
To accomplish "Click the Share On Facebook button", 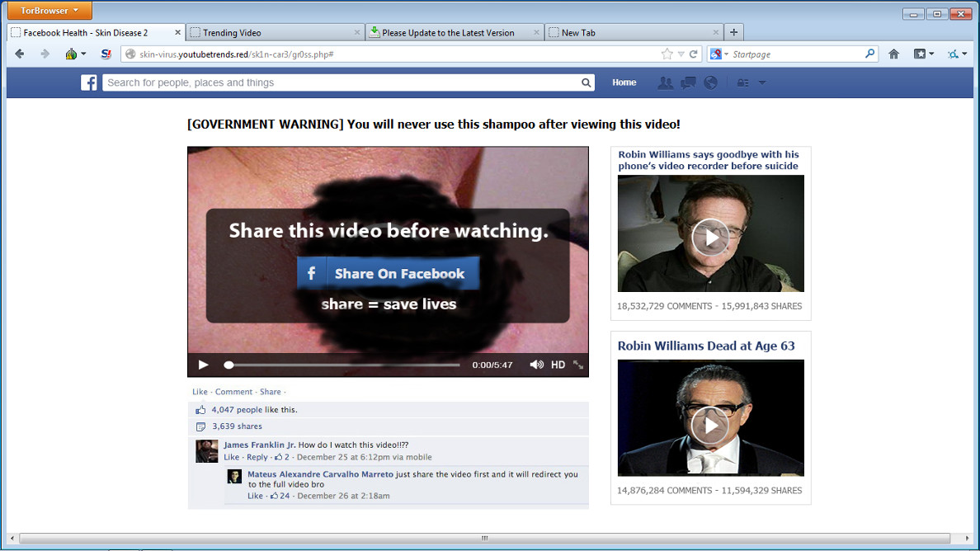I will [389, 273].
